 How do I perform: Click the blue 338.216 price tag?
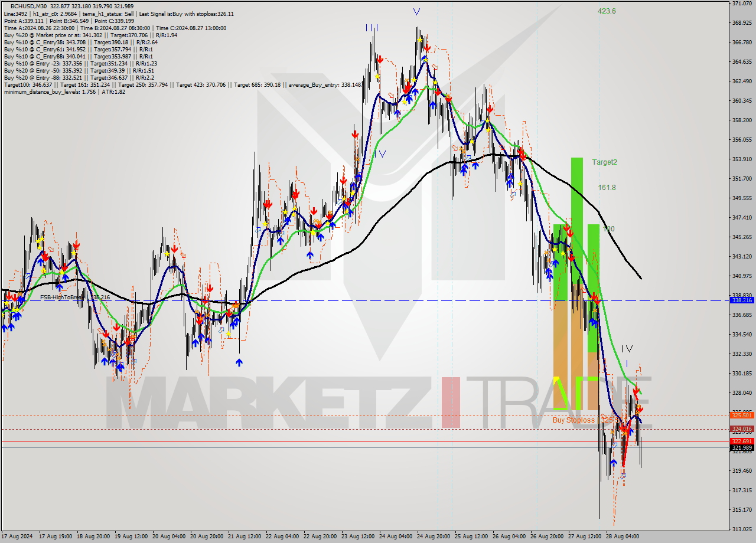[742, 300]
